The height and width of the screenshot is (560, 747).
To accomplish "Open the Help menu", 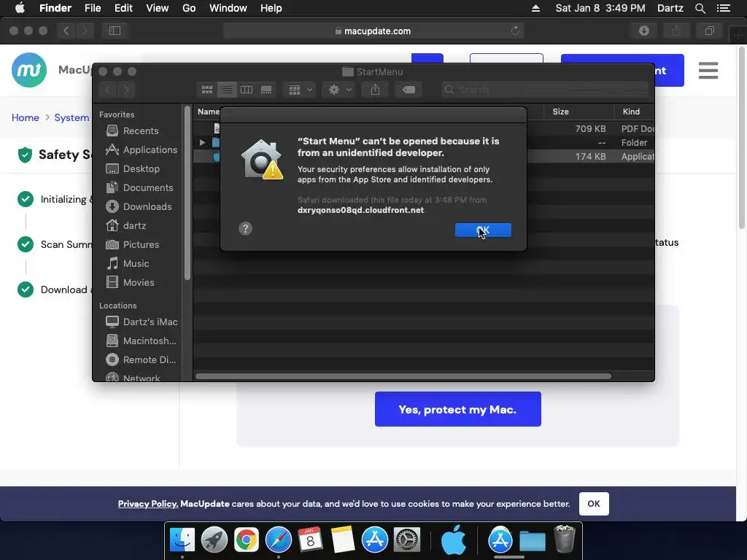I will coord(271,8).
